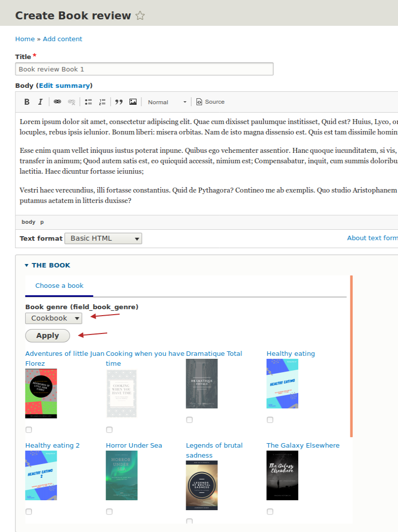Check the box for Healthy eating

270,420
